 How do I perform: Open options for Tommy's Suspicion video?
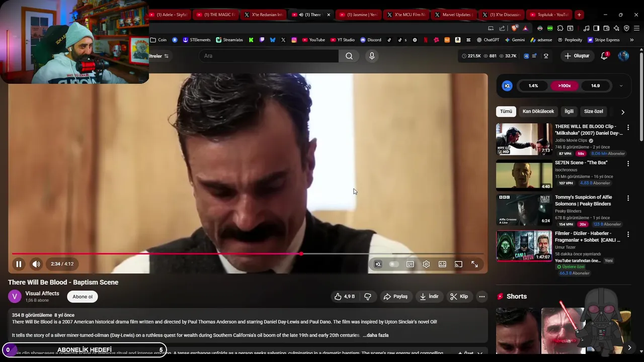628,199
